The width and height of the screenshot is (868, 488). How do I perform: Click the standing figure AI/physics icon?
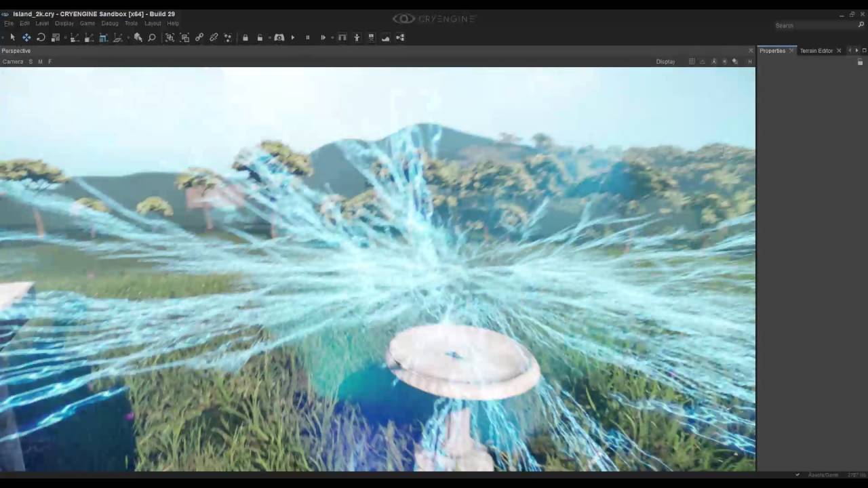357,37
